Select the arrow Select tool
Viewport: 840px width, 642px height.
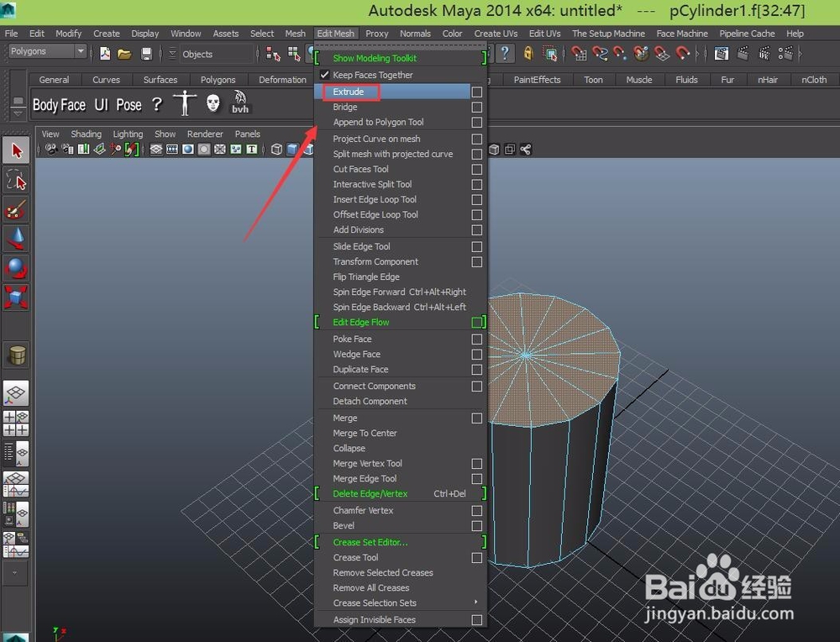point(16,150)
